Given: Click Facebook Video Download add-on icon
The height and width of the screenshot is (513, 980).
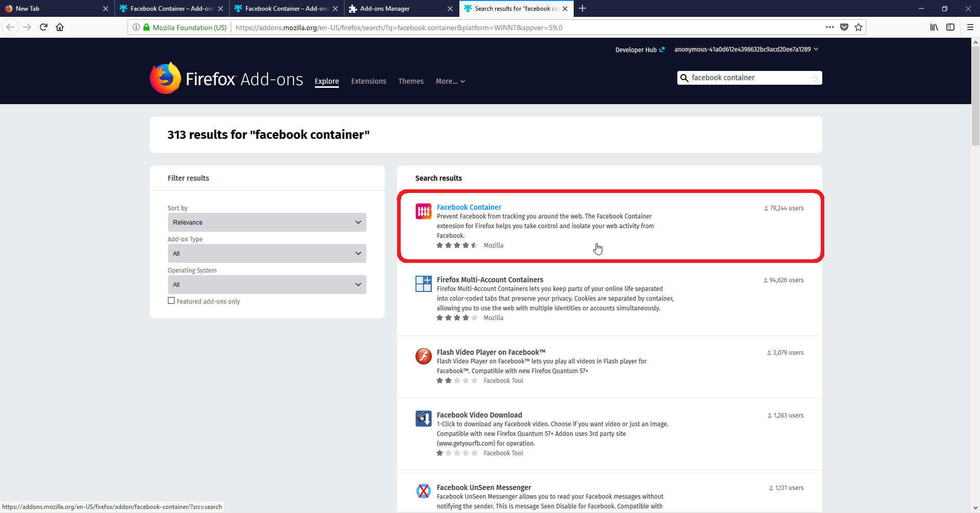Looking at the screenshot, I should (423, 419).
